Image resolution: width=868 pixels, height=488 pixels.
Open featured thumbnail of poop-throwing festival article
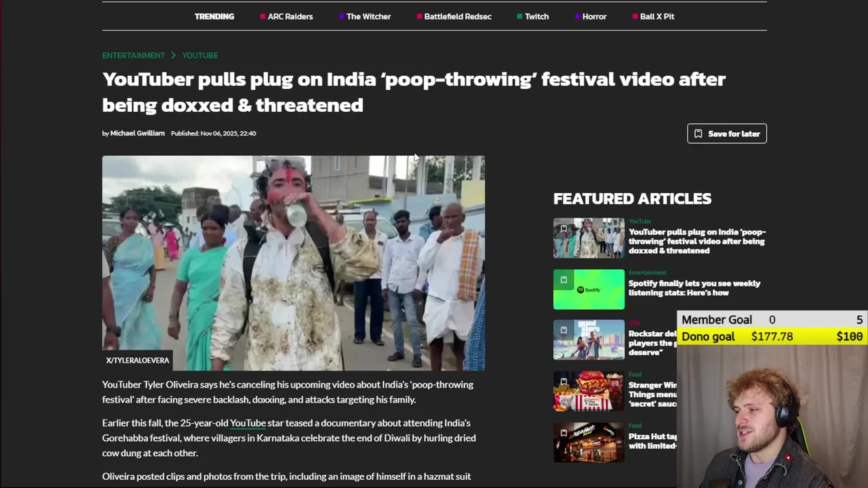(589, 238)
